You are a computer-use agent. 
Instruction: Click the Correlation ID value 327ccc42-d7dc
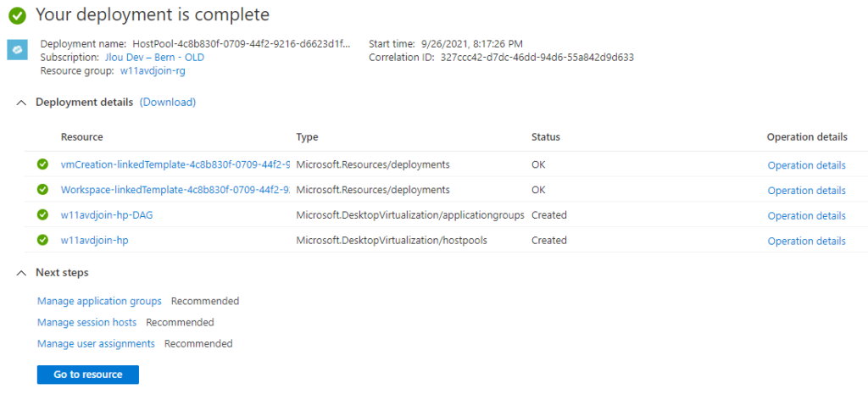[537, 57]
